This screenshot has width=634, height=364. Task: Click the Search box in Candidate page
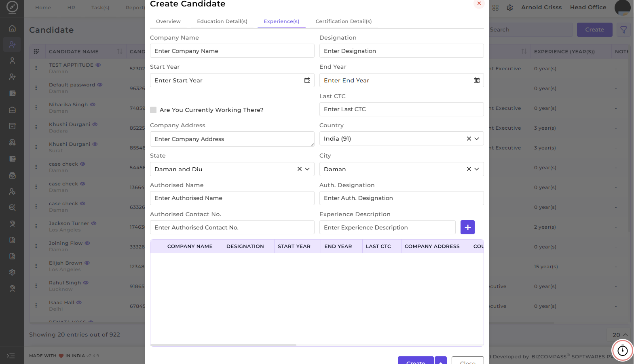pos(530,30)
